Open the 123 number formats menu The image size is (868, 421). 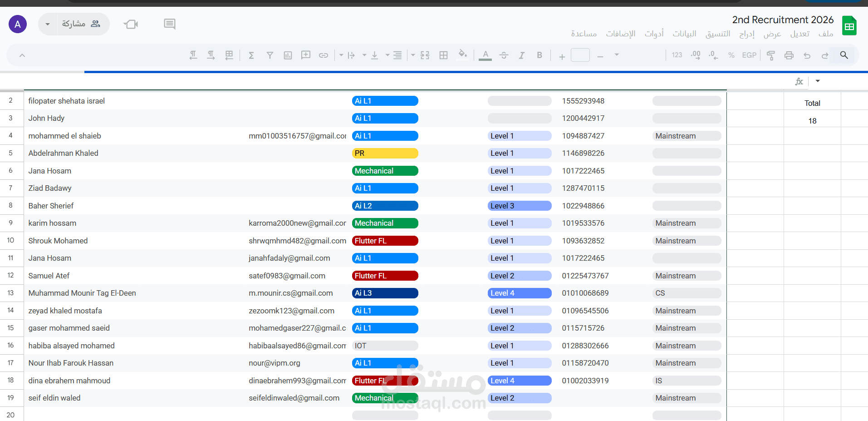[677, 55]
